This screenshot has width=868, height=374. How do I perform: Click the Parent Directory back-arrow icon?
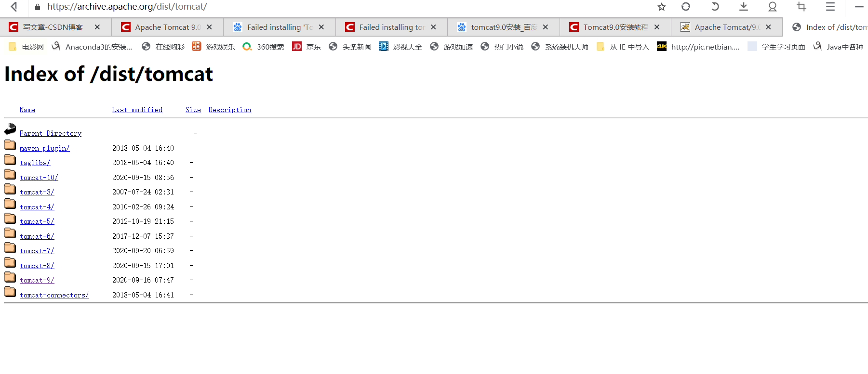pyautogui.click(x=10, y=129)
